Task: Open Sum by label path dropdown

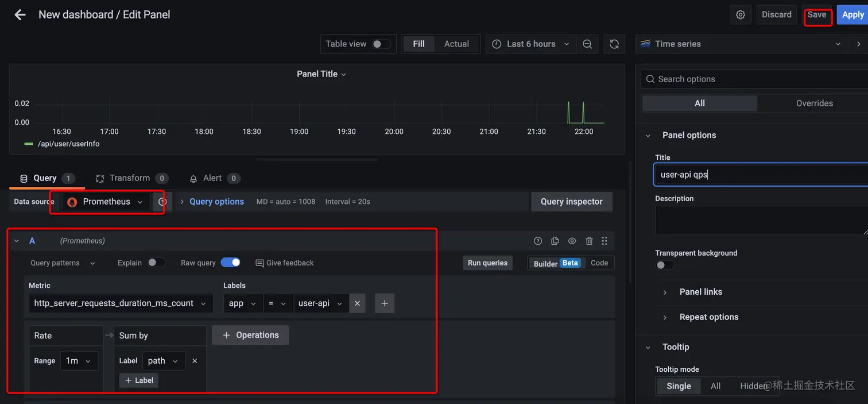Action: pos(164,361)
